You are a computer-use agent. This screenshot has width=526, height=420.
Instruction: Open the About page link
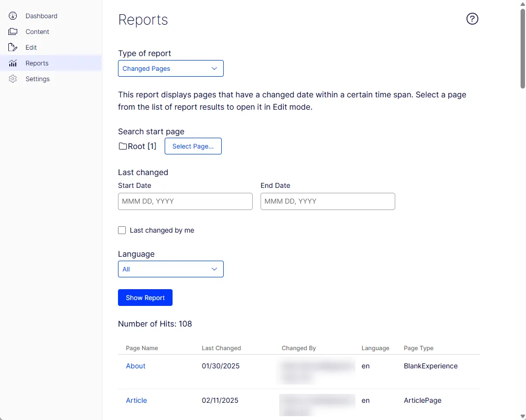[x=136, y=366]
